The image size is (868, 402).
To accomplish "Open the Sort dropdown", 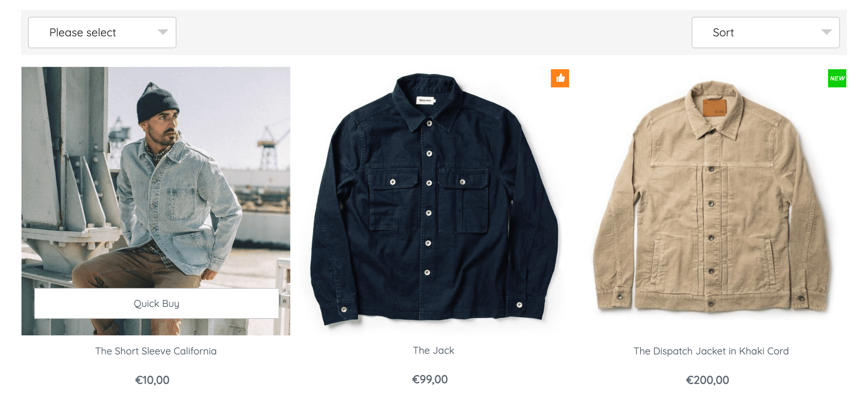I will pos(765,33).
